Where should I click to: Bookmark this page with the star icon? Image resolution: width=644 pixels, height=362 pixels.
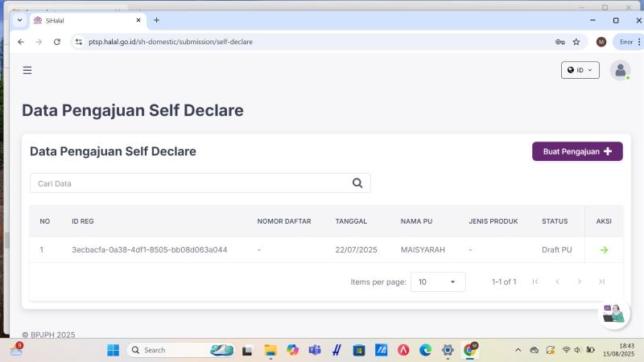[x=576, y=42]
